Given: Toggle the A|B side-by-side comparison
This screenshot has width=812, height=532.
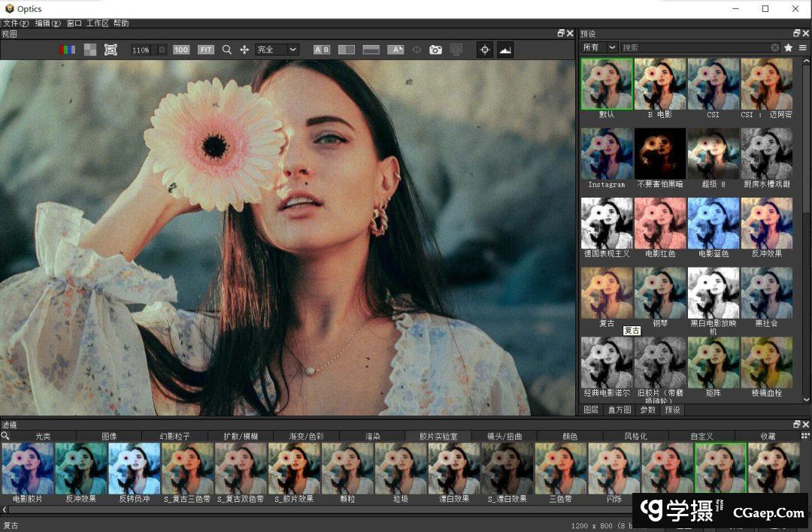Looking at the screenshot, I should coord(322,50).
